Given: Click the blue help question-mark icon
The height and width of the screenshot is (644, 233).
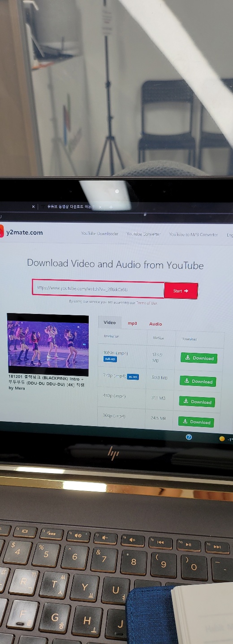Looking at the screenshot, I should [x=189, y=437].
